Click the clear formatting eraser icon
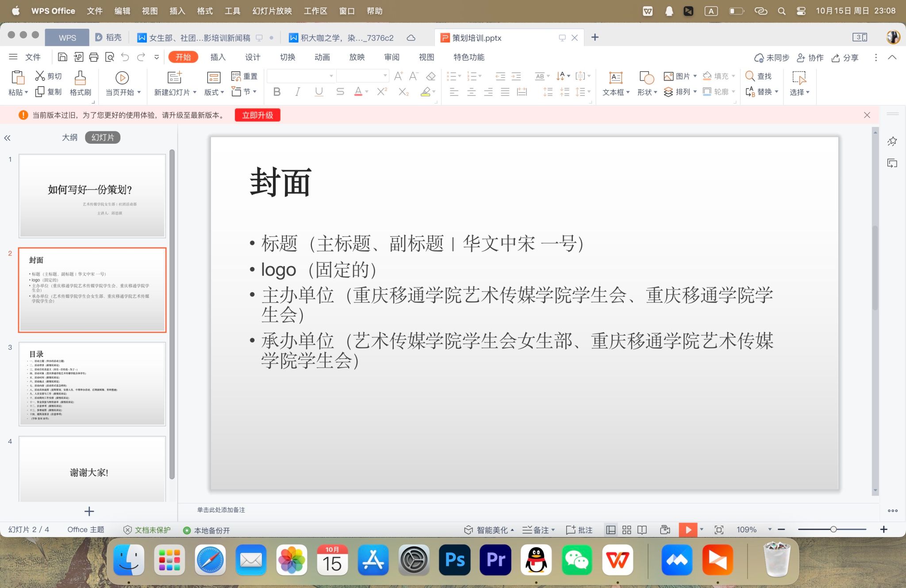The width and height of the screenshot is (906, 588). coord(431,76)
